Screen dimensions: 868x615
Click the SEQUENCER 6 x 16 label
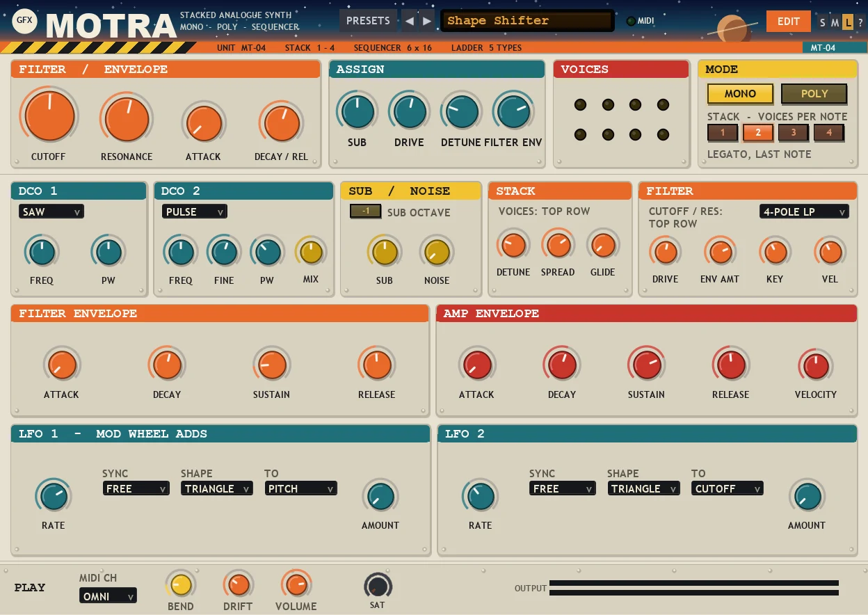(x=392, y=48)
